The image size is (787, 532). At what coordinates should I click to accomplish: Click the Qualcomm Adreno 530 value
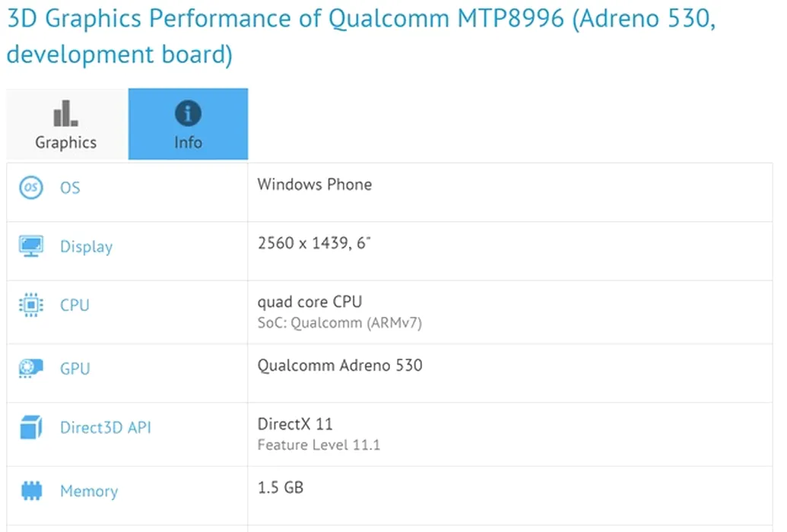[340, 366]
